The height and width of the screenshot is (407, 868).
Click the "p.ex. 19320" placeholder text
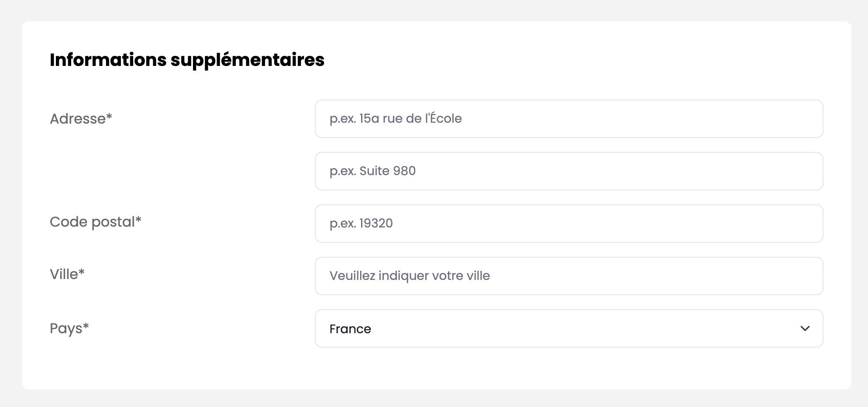pos(361,223)
